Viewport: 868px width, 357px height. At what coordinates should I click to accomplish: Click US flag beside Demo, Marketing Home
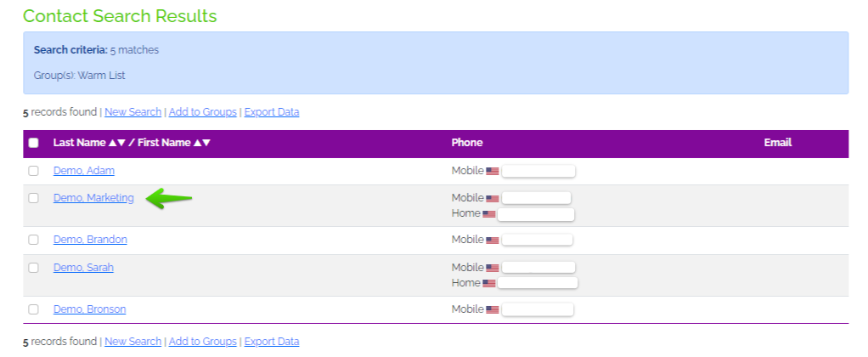[489, 214]
